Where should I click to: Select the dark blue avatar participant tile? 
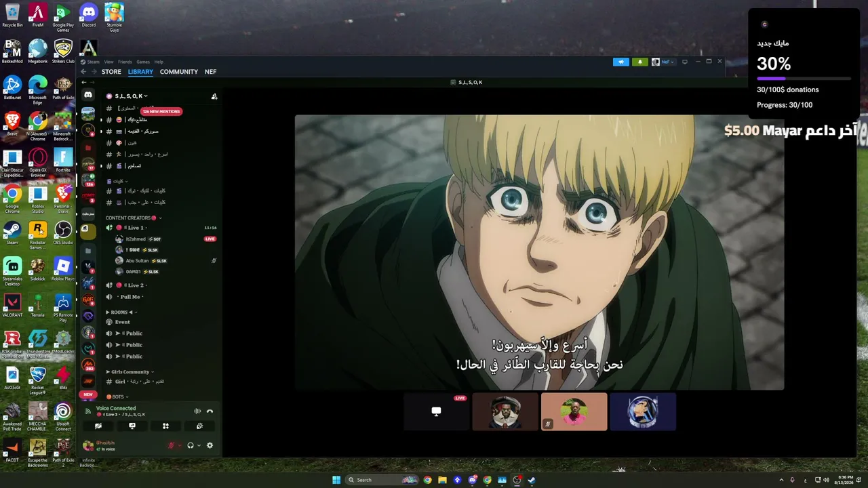click(643, 411)
